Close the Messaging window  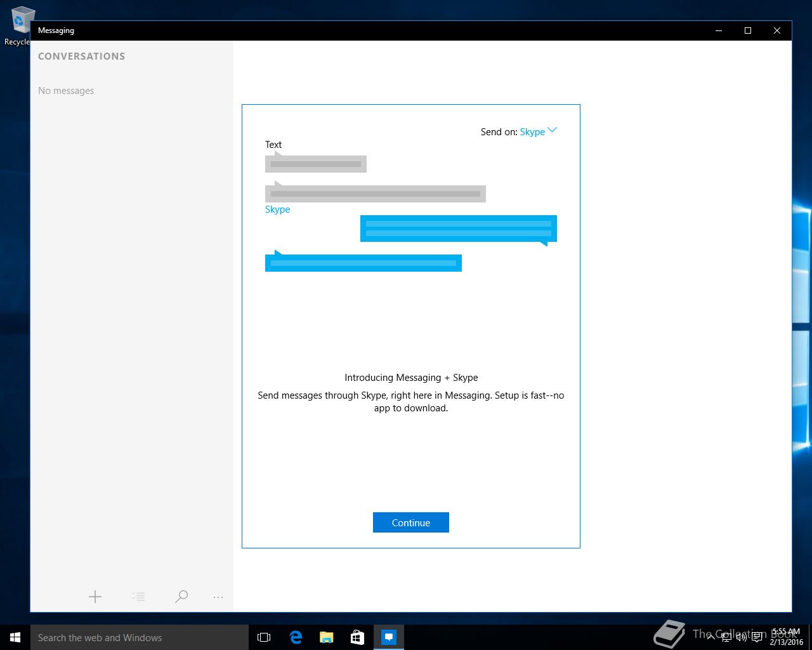pos(777,30)
